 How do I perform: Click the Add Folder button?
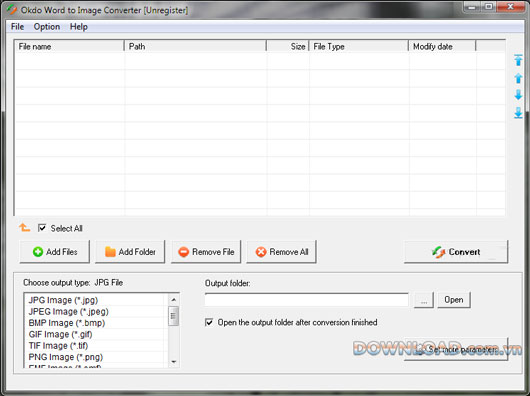[130, 252]
